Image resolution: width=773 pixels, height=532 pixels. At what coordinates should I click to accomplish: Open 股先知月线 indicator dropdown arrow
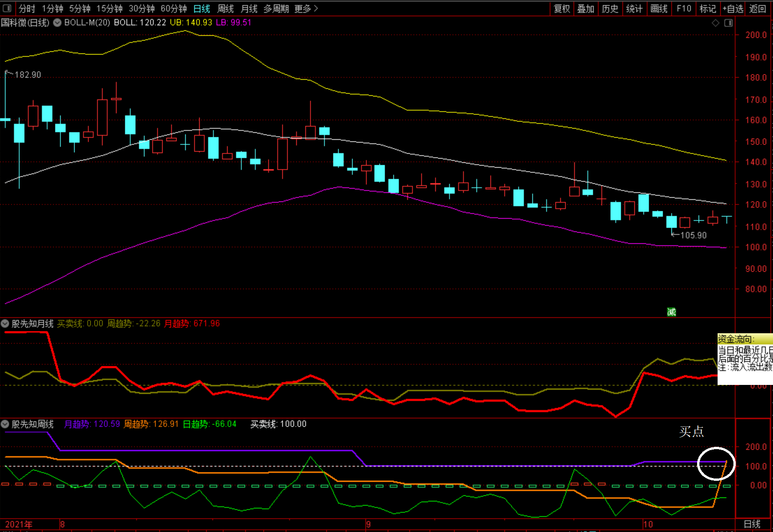click(x=5, y=323)
